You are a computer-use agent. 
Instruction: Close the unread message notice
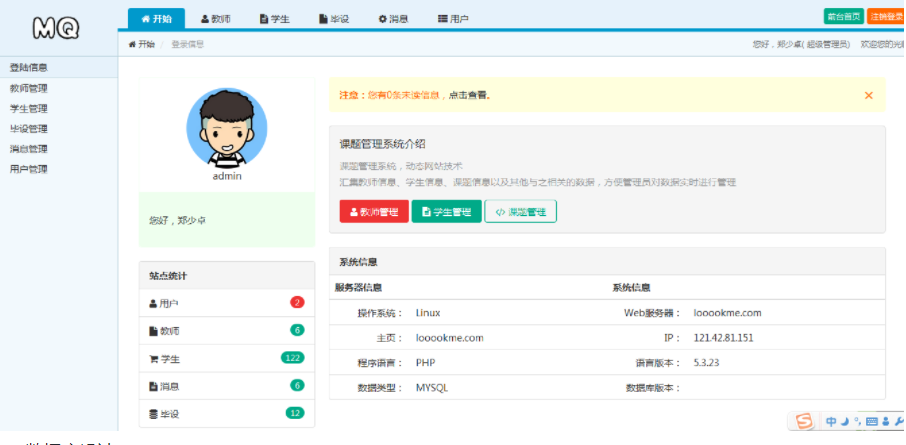[868, 95]
